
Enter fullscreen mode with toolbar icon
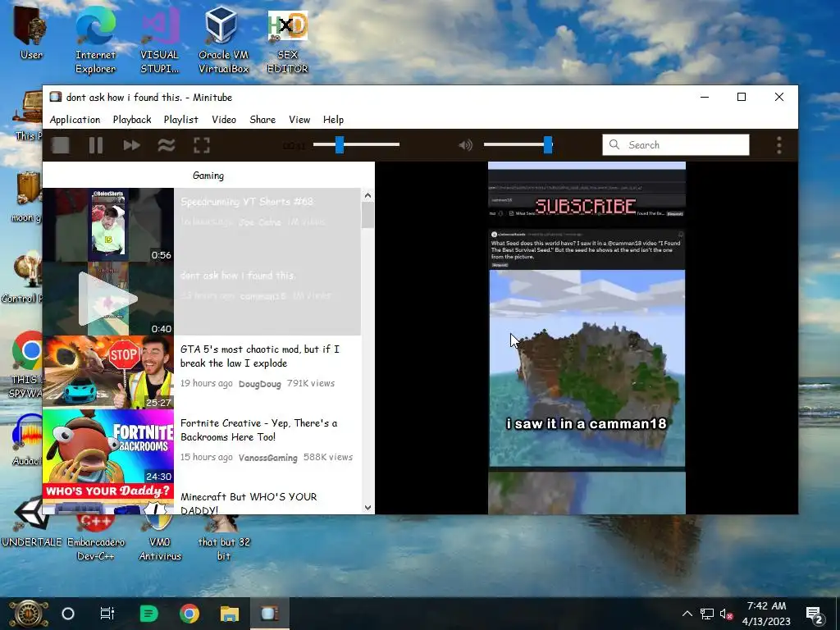pos(202,145)
